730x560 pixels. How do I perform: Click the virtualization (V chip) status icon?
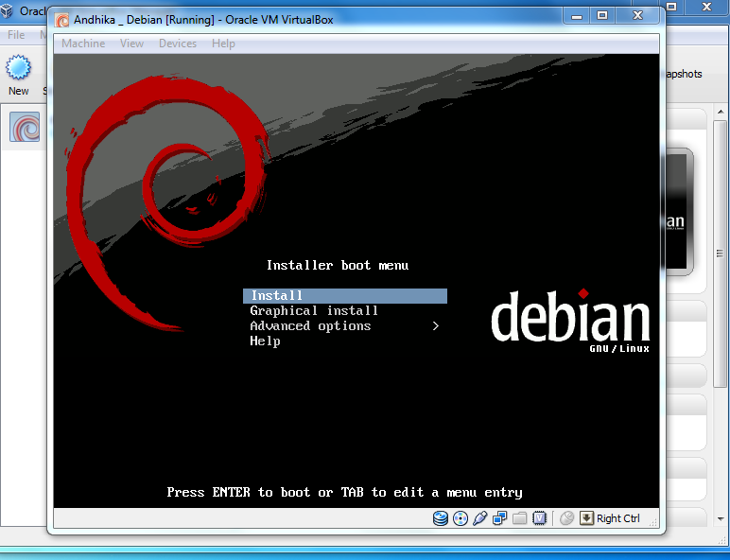pyautogui.click(x=539, y=518)
